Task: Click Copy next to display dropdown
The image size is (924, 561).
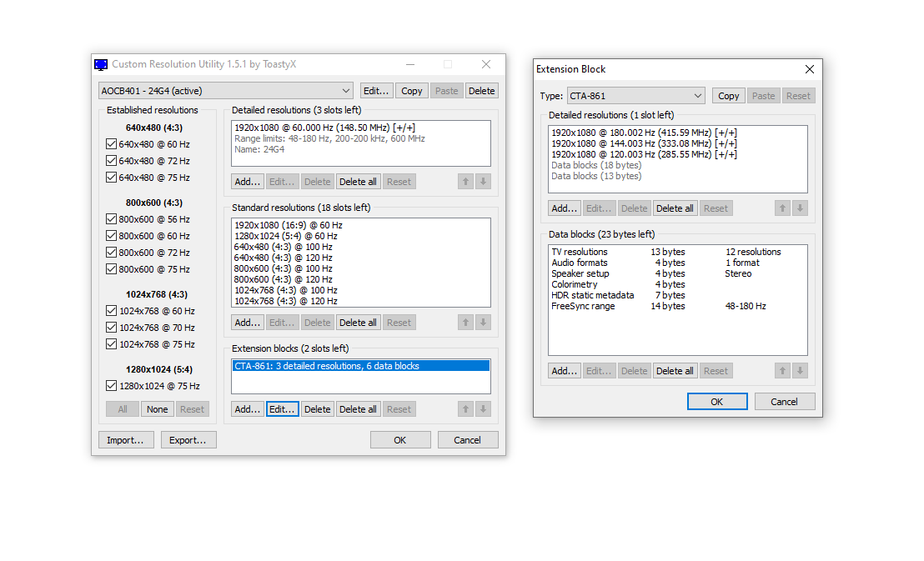Action: pyautogui.click(x=411, y=91)
